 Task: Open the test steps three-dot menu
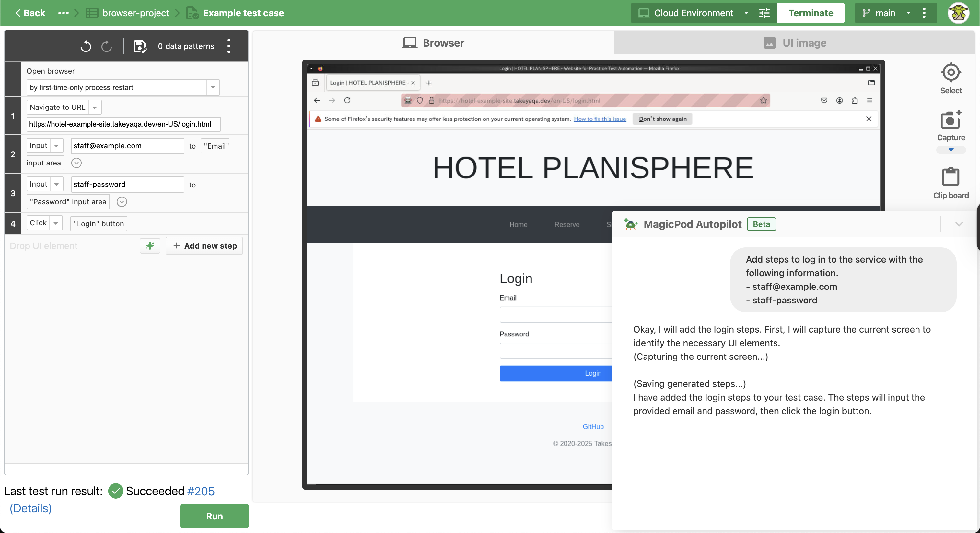click(x=229, y=46)
